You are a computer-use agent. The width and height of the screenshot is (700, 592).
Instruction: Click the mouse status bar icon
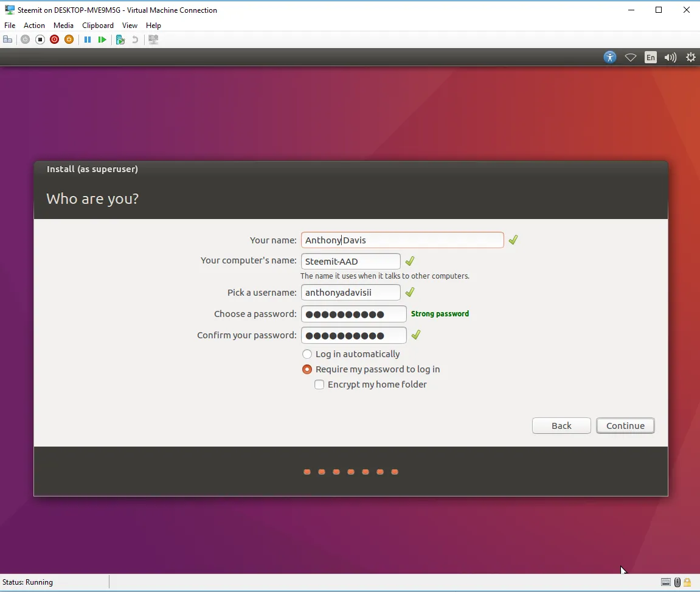point(677,582)
